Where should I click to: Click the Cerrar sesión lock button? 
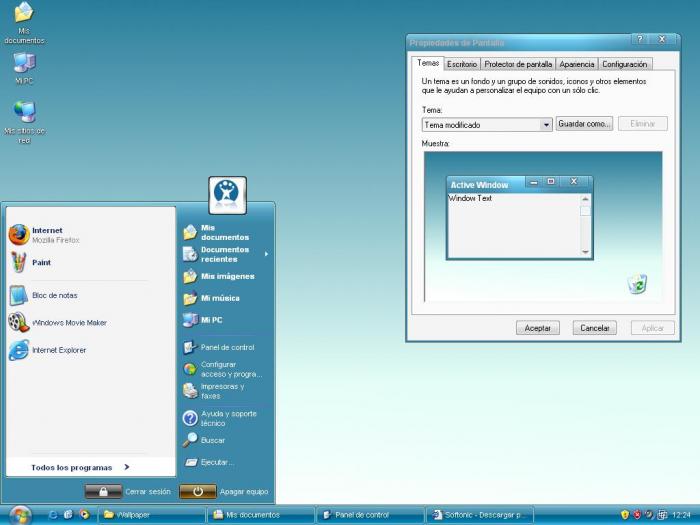point(103,492)
